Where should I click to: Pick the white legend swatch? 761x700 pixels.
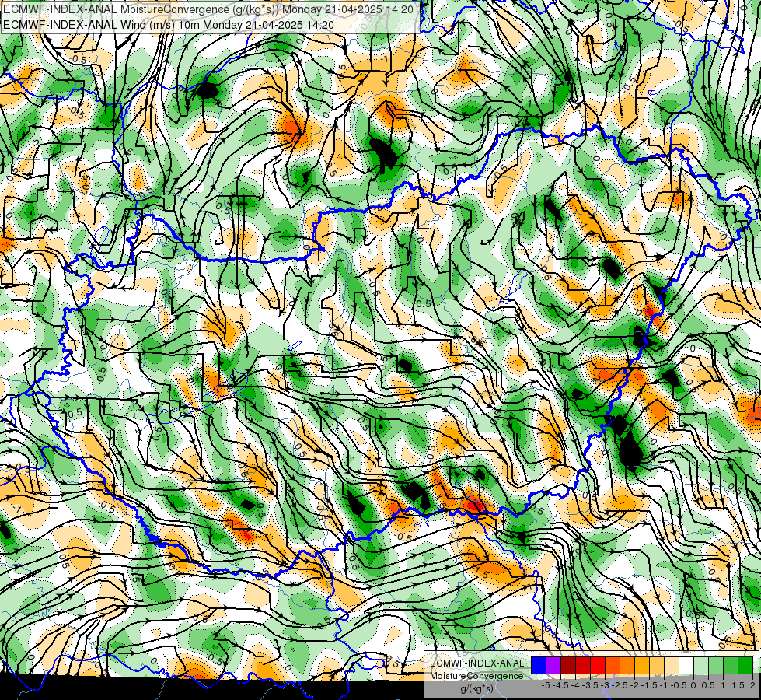(686, 666)
